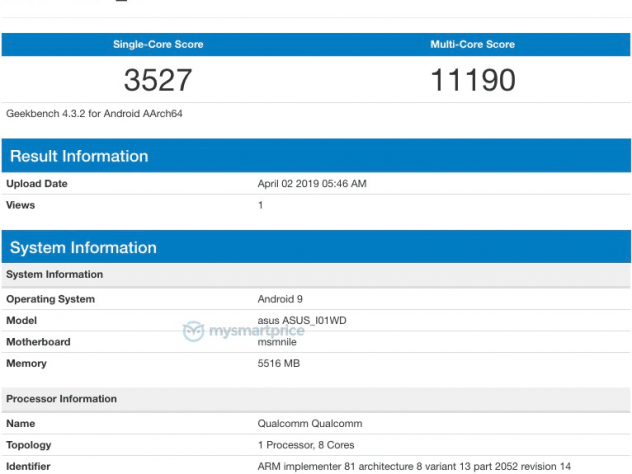Select the April 02 2019 upload timestamp
Image resolution: width=632 pixels, height=474 pixels.
(x=312, y=184)
